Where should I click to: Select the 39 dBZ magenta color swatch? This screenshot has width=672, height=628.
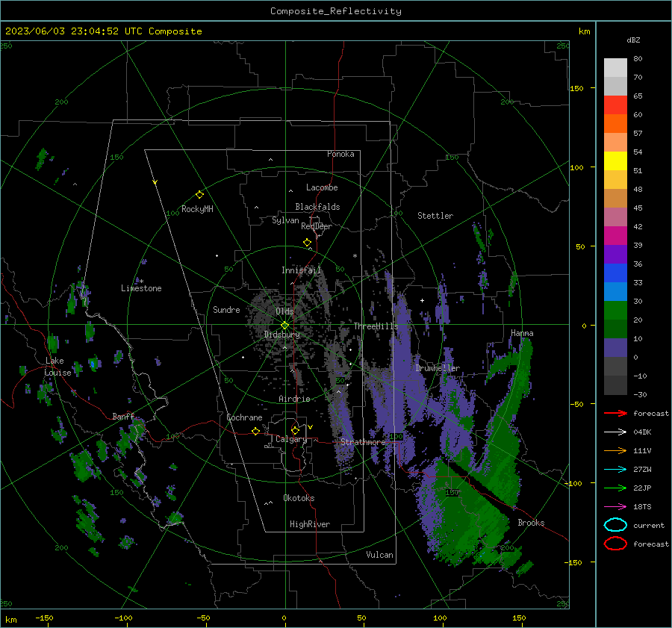pos(615,235)
